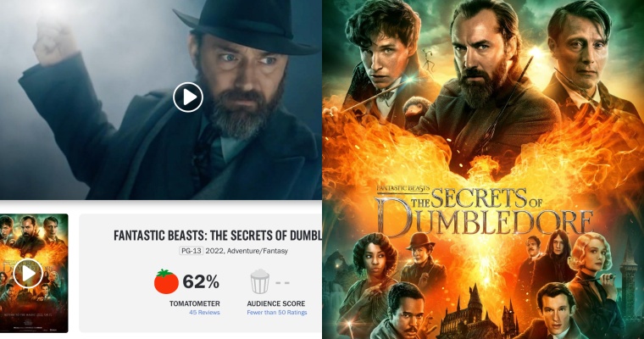Click the play button on the small poster thumbnail

[28, 273]
